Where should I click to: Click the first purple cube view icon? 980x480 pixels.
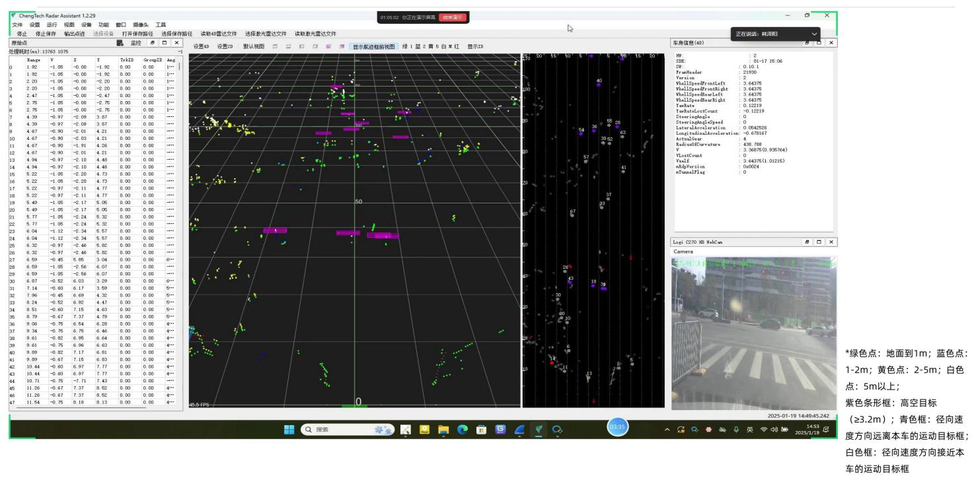click(x=328, y=47)
